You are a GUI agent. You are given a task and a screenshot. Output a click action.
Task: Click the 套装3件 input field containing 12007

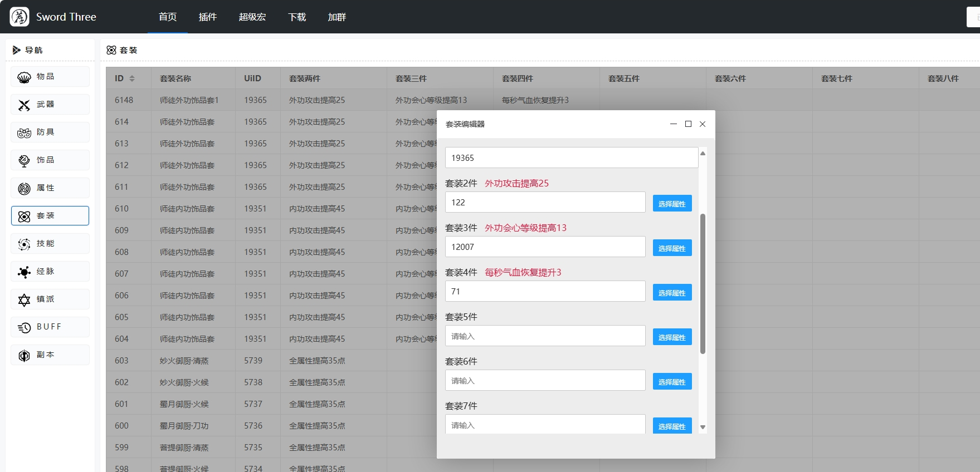coord(545,247)
